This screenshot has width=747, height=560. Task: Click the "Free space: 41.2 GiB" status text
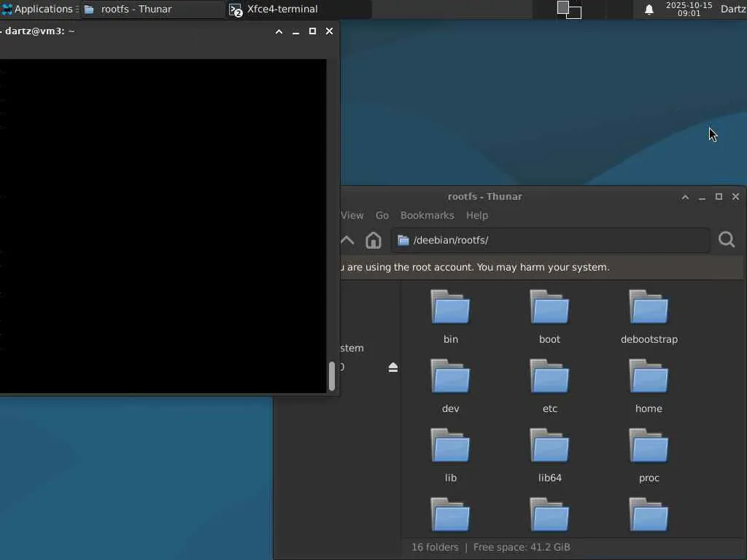coord(522,547)
